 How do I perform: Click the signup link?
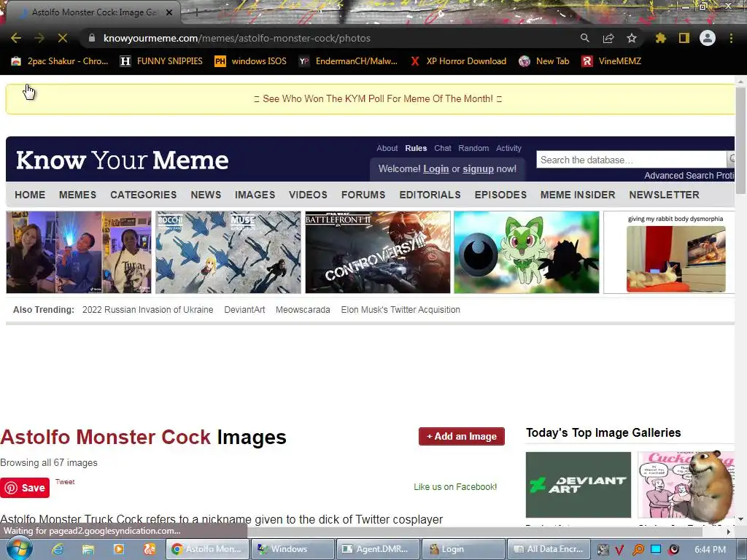tap(478, 168)
